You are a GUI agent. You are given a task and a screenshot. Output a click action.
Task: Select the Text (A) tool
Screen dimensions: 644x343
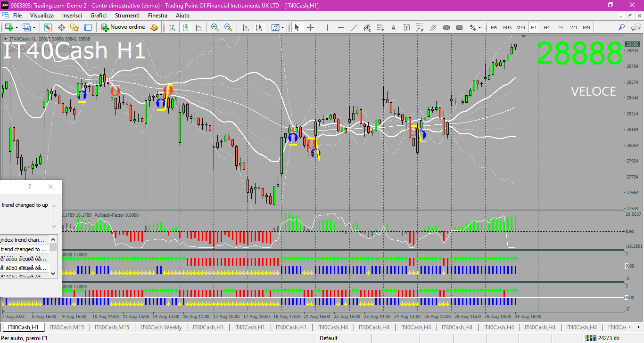click(x=394, y=27)
